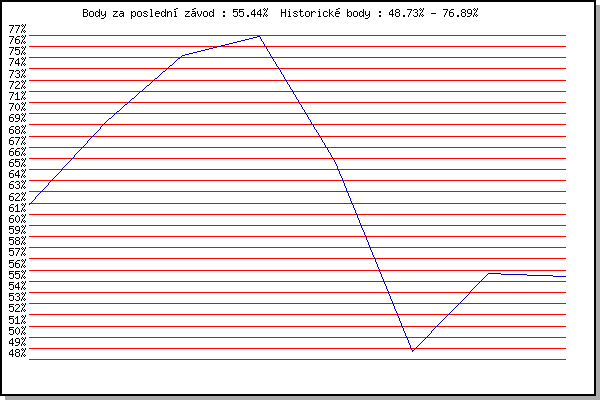Click the 61% axis label
Screen dimensions: 600x400
tap(17, 208)
